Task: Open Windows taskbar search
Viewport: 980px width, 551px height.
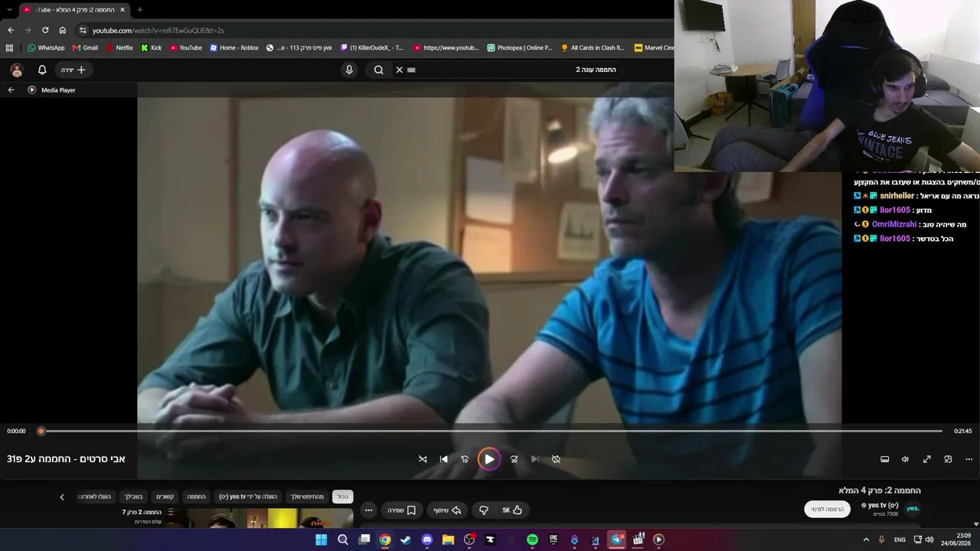Action: 343,540
